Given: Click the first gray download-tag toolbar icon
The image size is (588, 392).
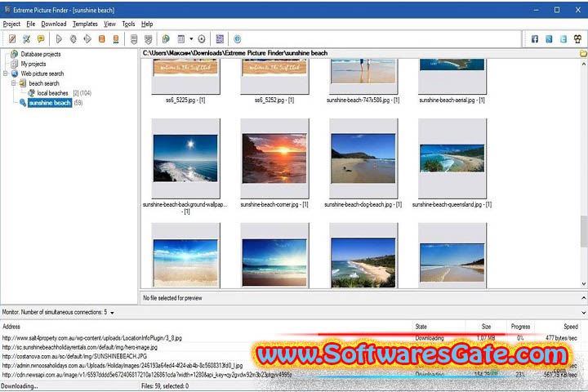Looking at the screenshot, I should (134, 39).
